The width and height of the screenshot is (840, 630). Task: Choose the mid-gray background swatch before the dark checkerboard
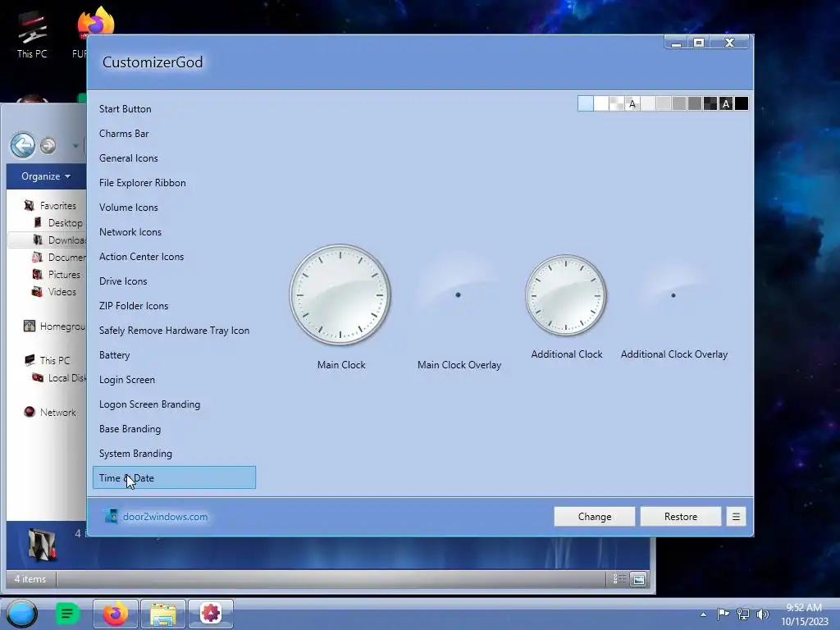(694, 103)
